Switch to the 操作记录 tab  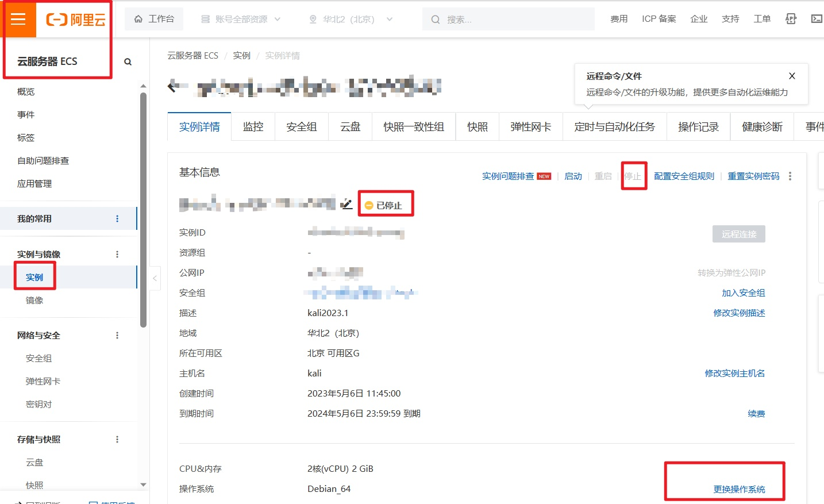pos(698,127)
